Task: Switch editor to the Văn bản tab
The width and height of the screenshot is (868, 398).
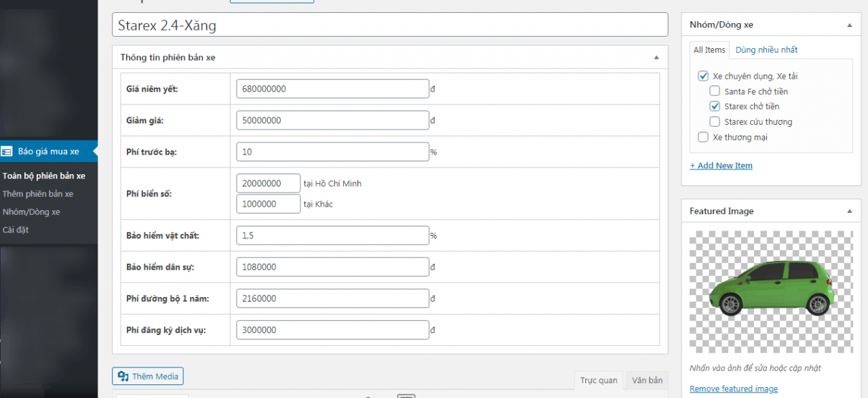Action: [647, 380]
